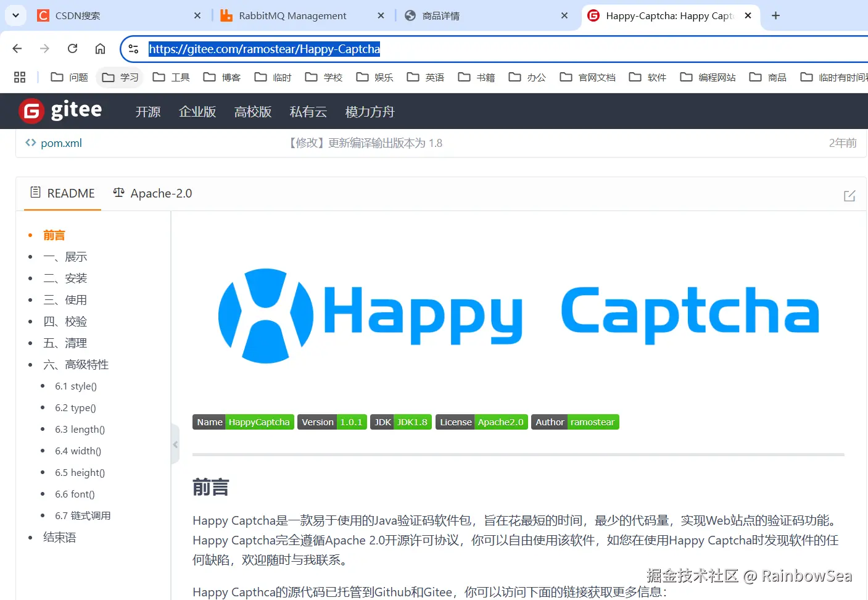Click the Gitee logo
Image resolution: width=868 pixels, height=600 pixels.
60,110
